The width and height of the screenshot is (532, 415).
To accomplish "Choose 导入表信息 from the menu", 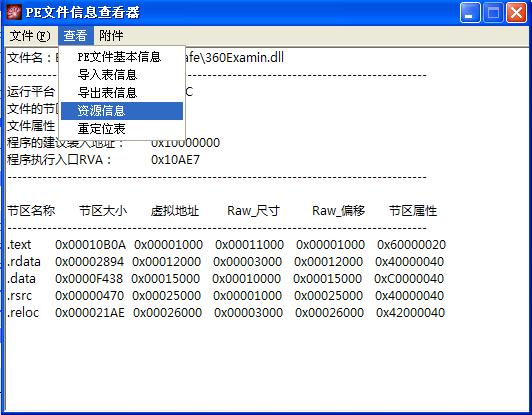I will tap(122, 75).
